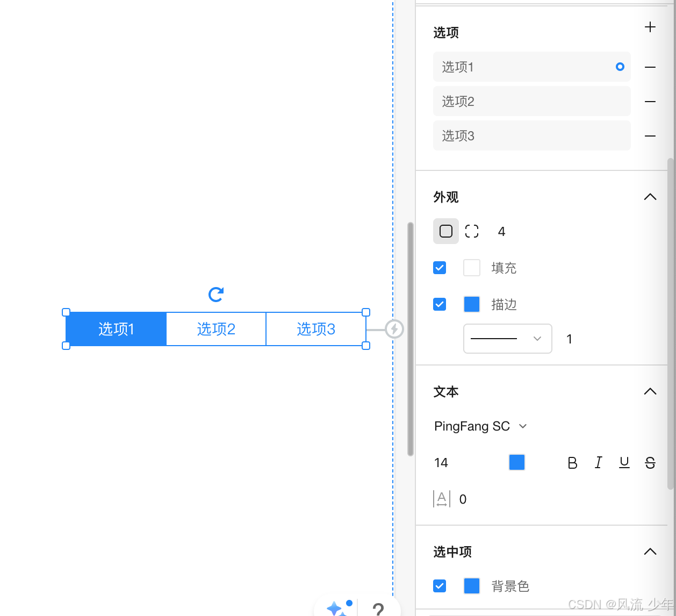Click the font size value 14

point(441,463)
